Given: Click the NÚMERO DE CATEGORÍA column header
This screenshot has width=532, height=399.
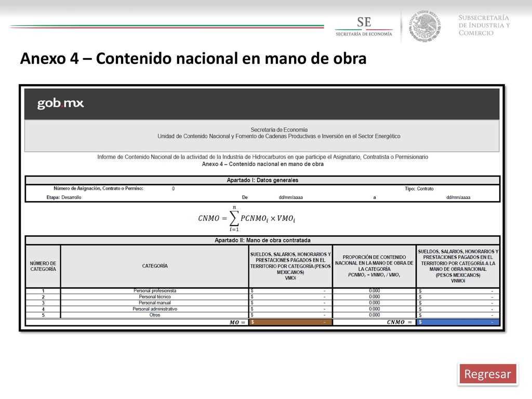Looking at the screenshot, I should click(x=43, y=267).
